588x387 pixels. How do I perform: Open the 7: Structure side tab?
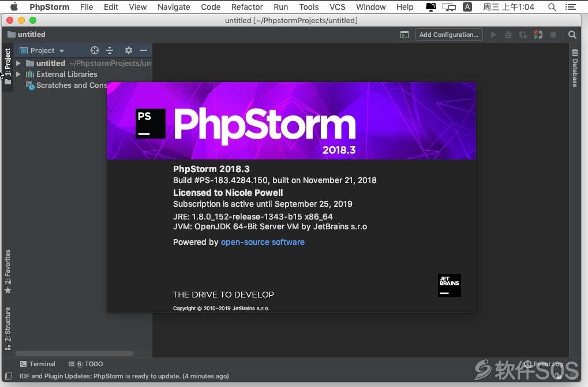click(x=8, y=329)
